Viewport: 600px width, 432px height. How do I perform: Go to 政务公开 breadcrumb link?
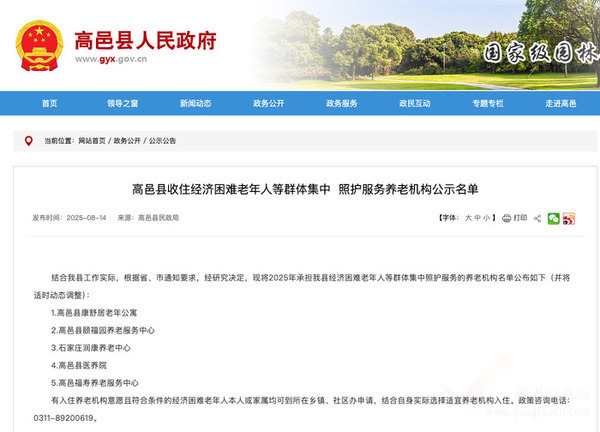click(127, 141)
